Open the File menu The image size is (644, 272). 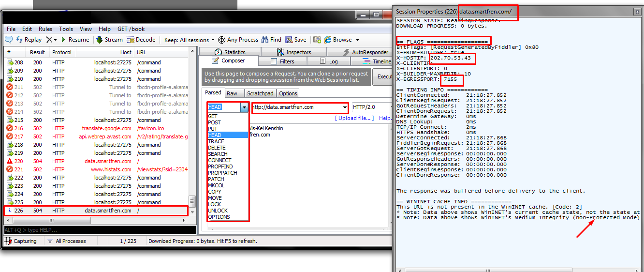click(11, 29)
